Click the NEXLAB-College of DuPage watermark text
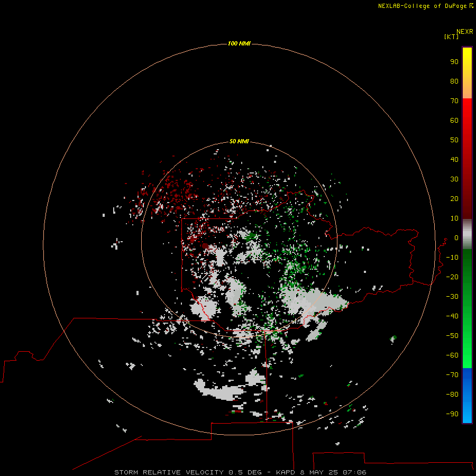 coord(425,6)
